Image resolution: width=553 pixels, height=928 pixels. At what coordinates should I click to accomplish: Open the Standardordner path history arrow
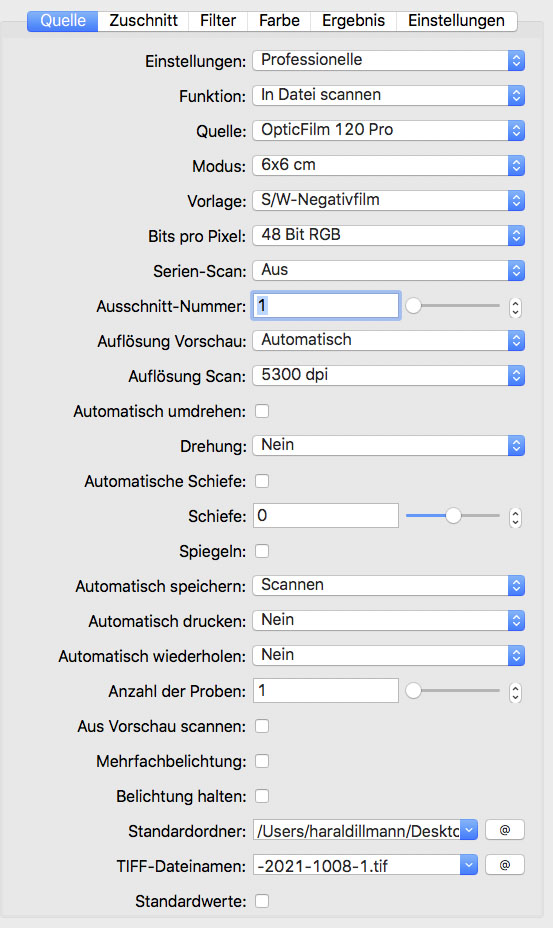[469, 830]
